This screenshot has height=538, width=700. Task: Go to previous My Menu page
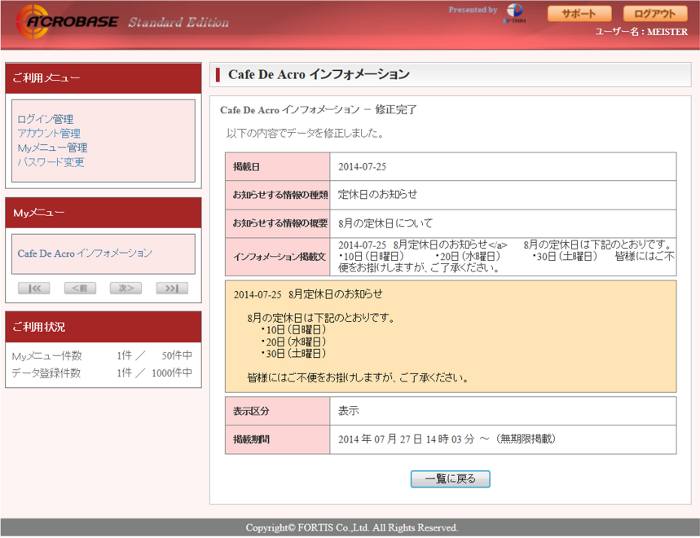80,288
